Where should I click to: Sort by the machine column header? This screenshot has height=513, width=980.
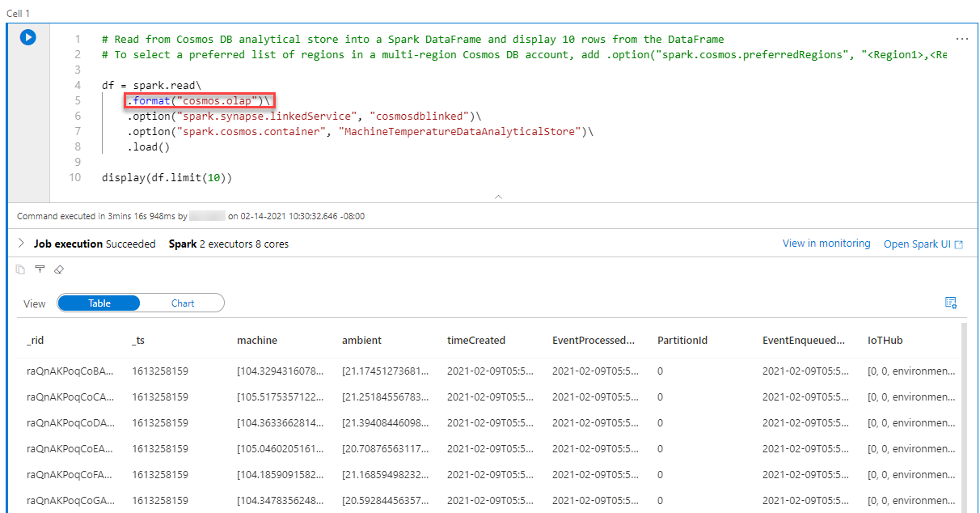coord(257,340)
